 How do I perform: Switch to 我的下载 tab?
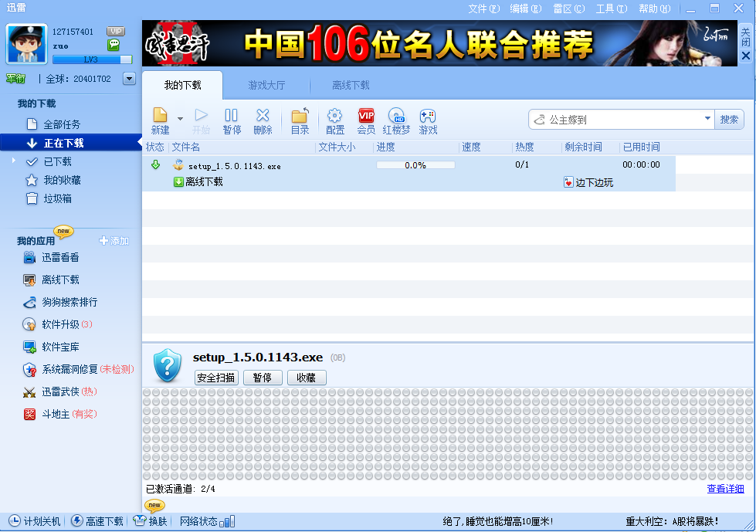[x=183, y=85]
